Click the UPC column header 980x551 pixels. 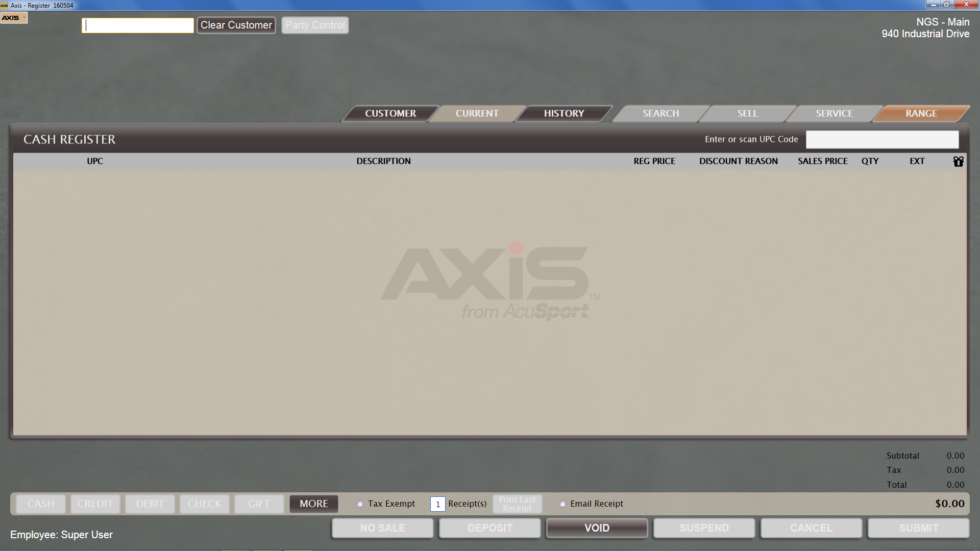pos(95,161)
